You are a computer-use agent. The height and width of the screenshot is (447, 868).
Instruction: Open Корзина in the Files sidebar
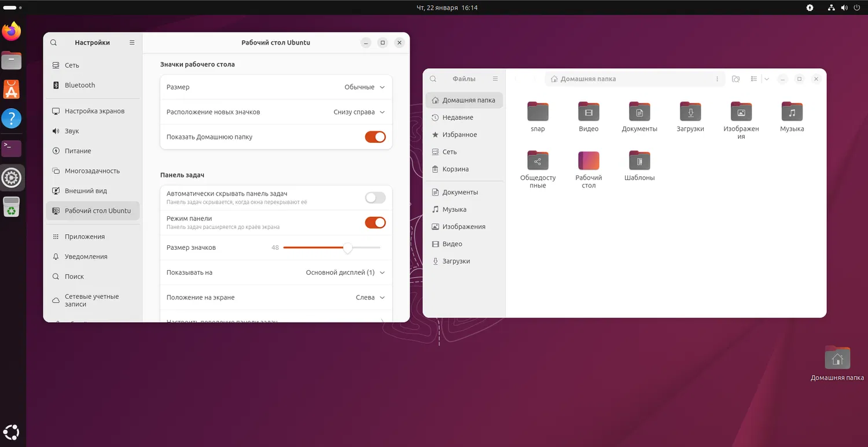point(464,169)
